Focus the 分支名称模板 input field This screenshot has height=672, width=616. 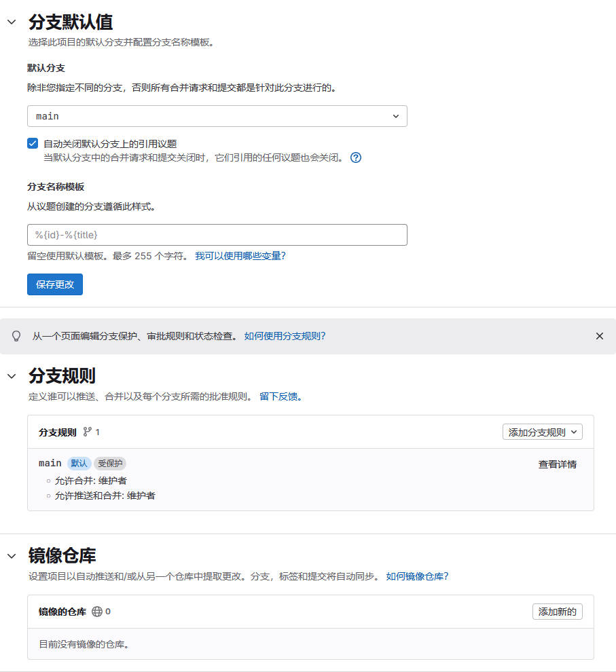(217, 235)
